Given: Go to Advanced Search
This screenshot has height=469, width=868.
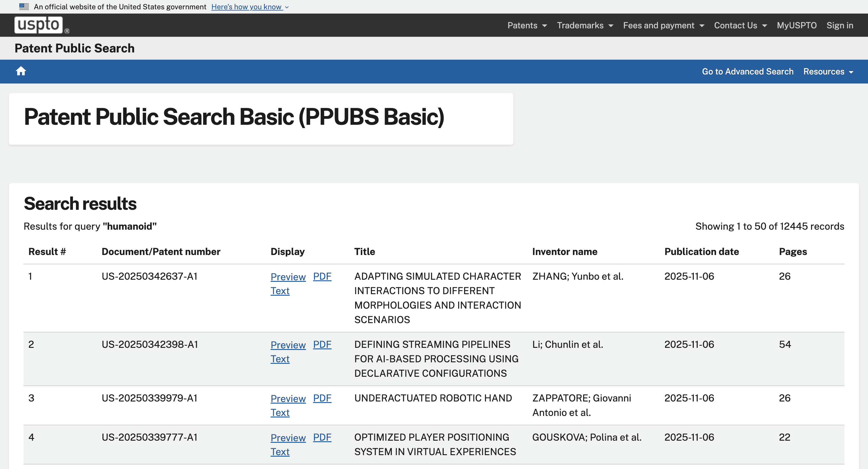Looking at the screenshot, I should click(747, 71).
